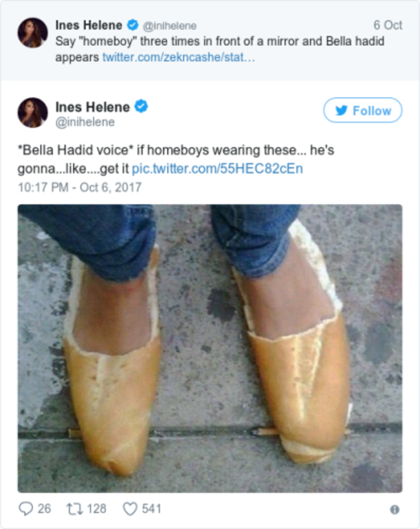This screenshot has height=529, width=420.
Task: Click the 10:17 PM - Oct 6, 2017 timestamp
Action: (79, 187)
